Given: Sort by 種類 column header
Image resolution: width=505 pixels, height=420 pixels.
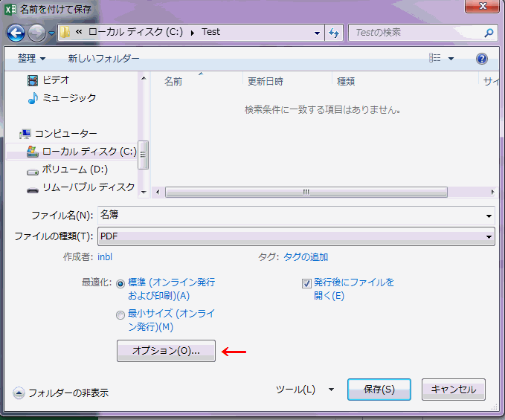Looking at the screenshot, I should (x=346, y=82).
